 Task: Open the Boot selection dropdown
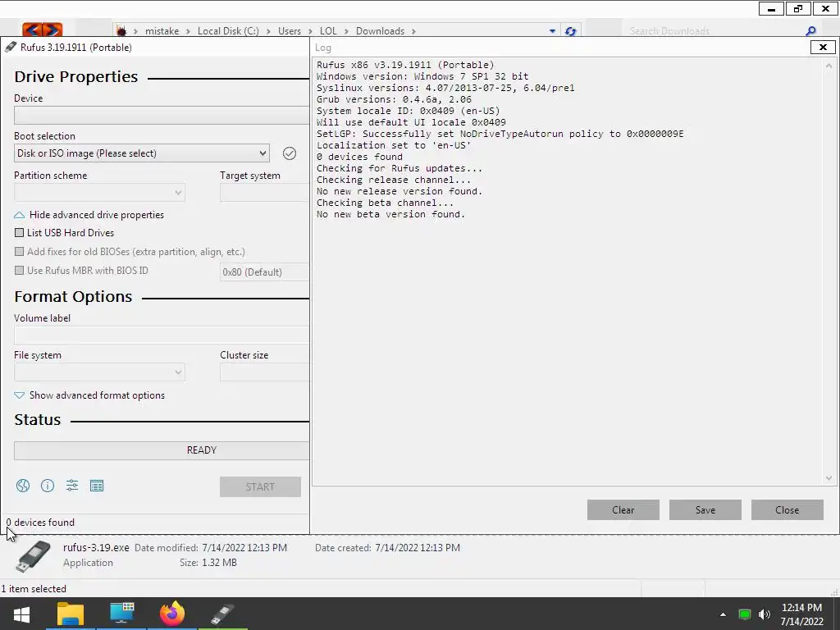click(x=141, y=153)
